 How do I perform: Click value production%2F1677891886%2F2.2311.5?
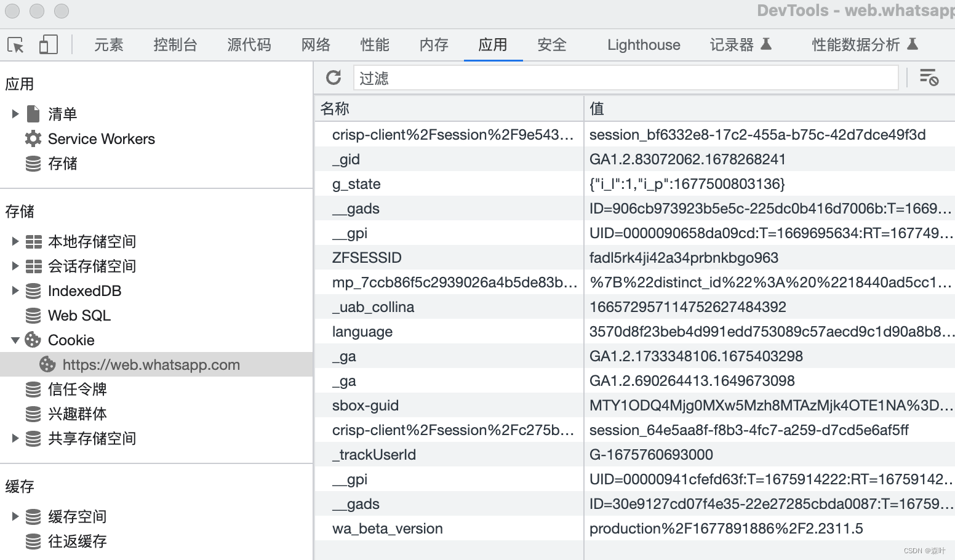click(x=726, y=529)
